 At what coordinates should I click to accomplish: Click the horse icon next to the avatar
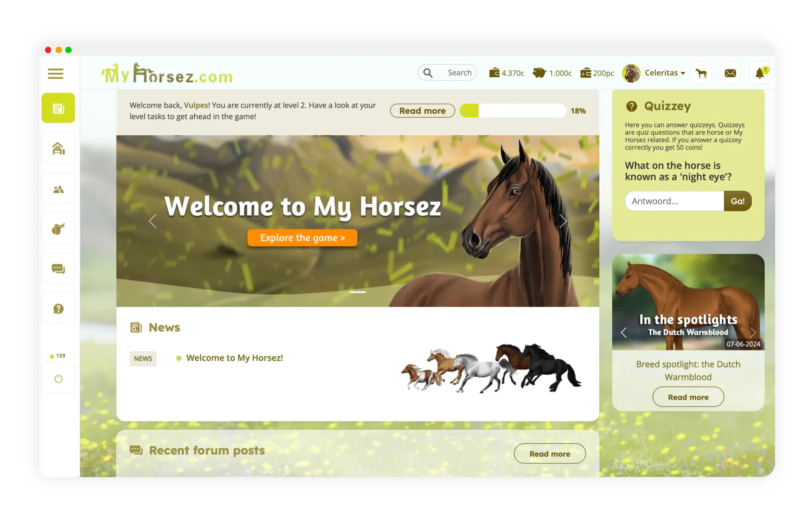coord(701,72)
